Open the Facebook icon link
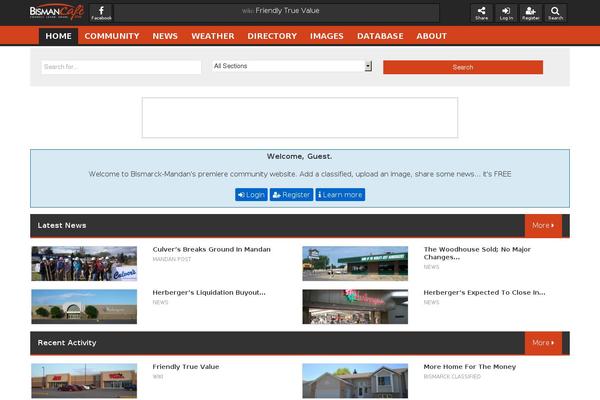600x400 pixels. click(101, 13)
